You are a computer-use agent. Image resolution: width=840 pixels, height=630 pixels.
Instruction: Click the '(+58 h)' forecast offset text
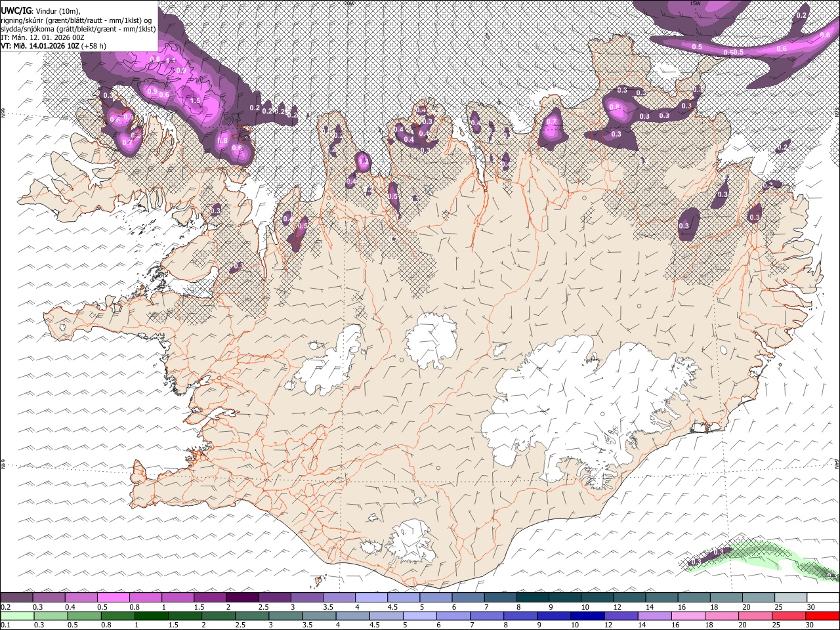click(94, 46)
